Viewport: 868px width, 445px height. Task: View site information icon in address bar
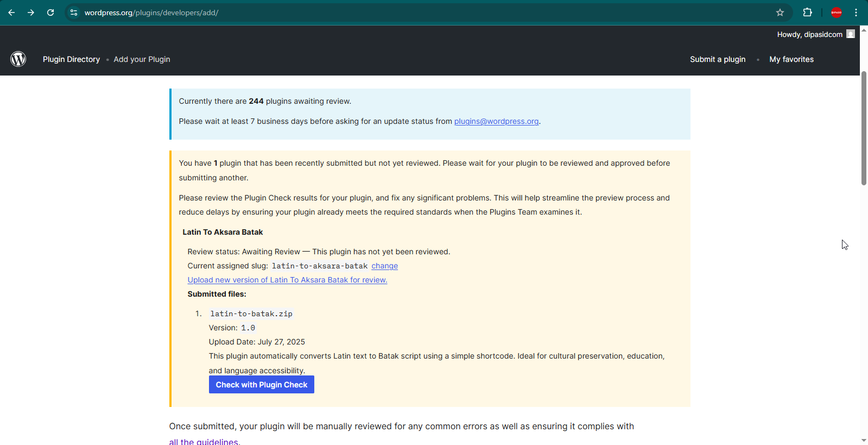pos(74,12)
